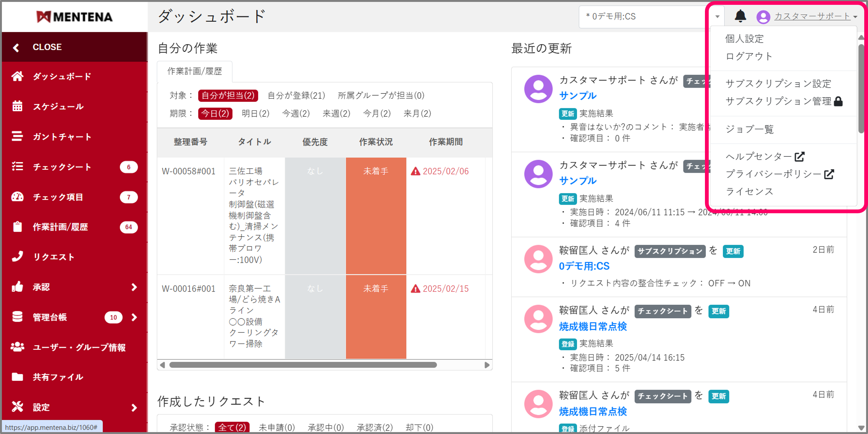The width and height of the screenshot is (868, 434).
Task: Click the notification bell icon
Action: (740, 16)
